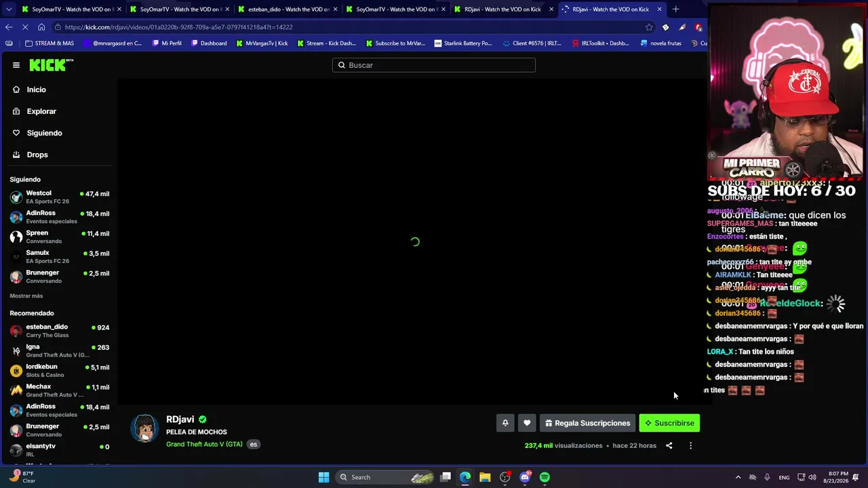Close the active RDjavi browser tab
868x488 pixels.
659,9
